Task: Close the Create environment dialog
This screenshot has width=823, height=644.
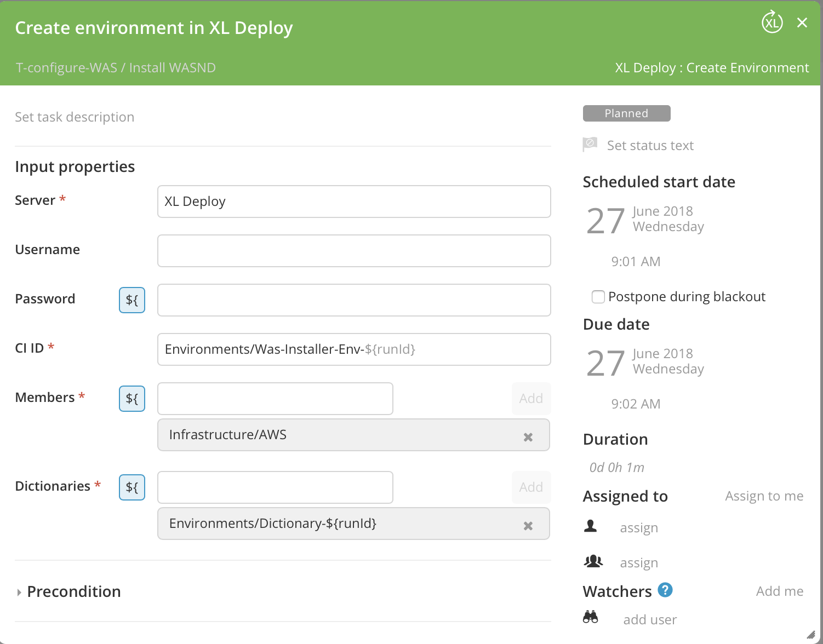Action: tap(802, 22)
